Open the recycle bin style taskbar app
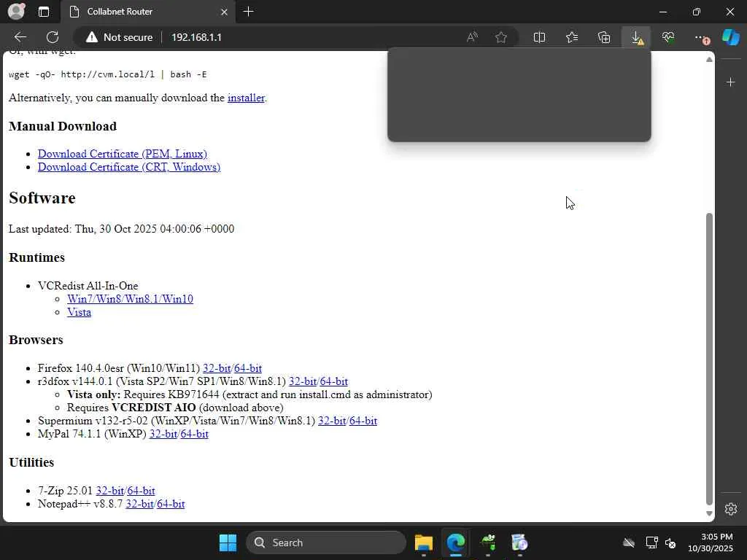 point(519,542)
